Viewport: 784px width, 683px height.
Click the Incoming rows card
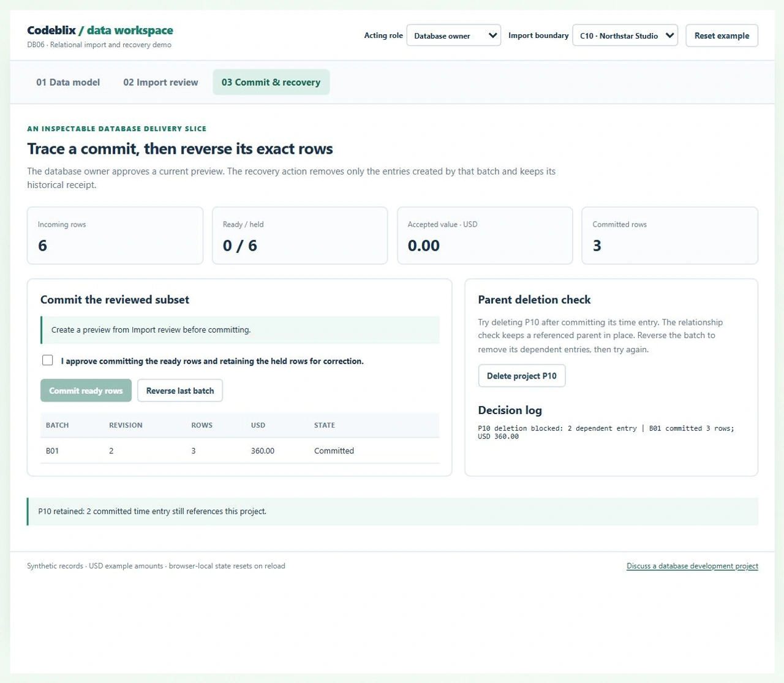click(x=115, y=236)
